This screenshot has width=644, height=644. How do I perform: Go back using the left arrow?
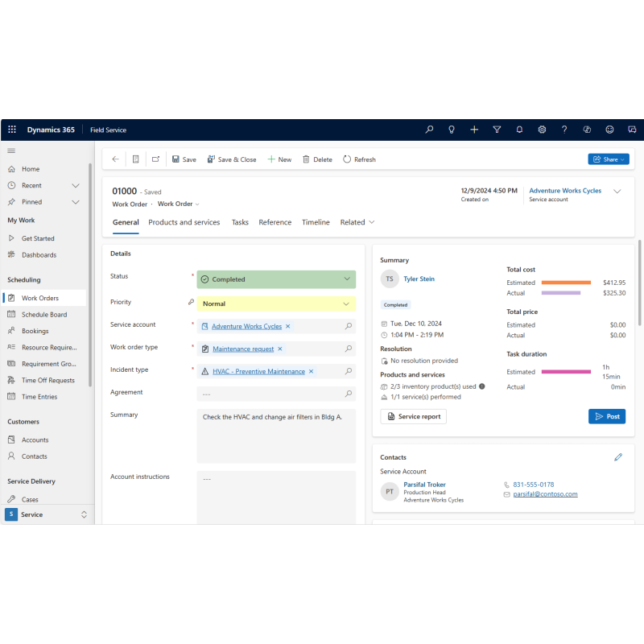[115, 159]
